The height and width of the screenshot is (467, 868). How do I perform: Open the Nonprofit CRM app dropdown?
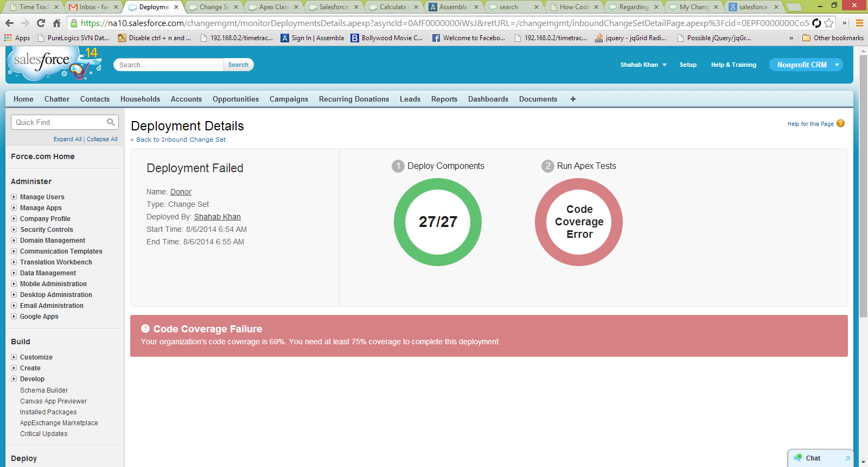[x=806, y=65]
